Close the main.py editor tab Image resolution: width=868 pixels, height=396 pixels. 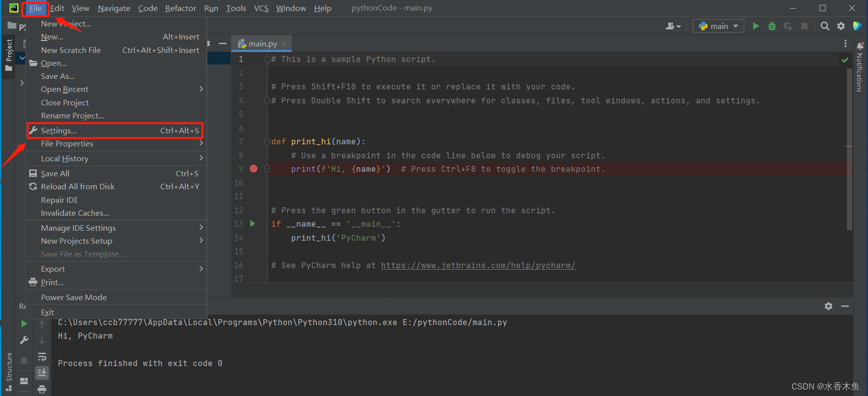coord(284,43)
